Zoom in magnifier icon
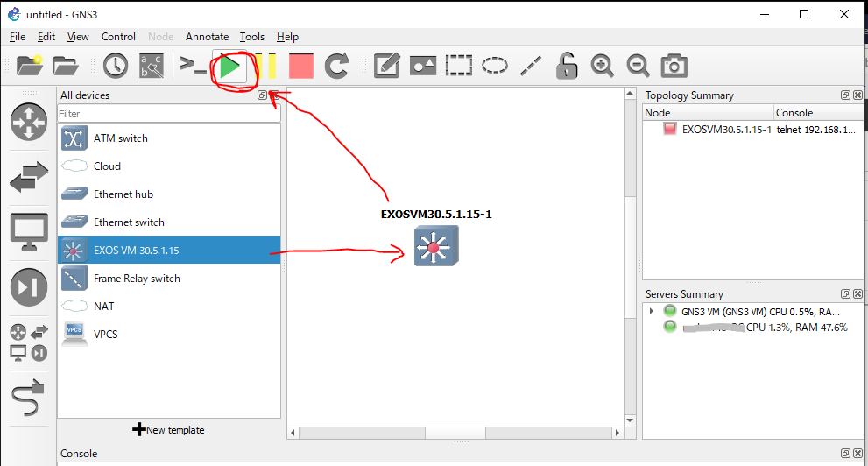 [x=602, y=66]
